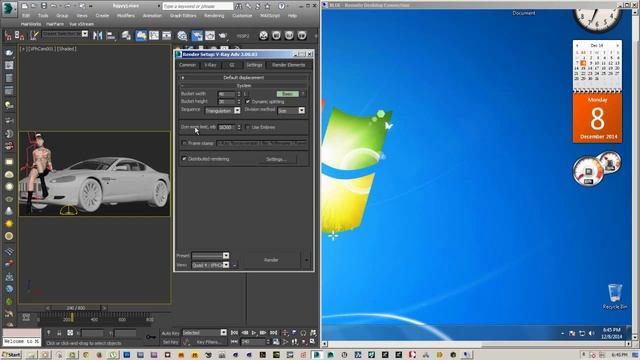Click the Redo arrow in quick access toolbar

click(x=68, y=6)
